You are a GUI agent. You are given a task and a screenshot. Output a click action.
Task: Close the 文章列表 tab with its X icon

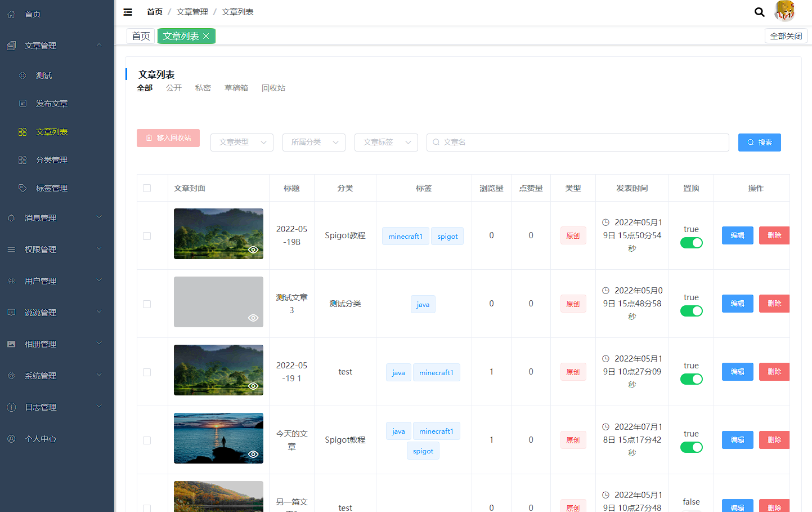(x=206, y=36)
